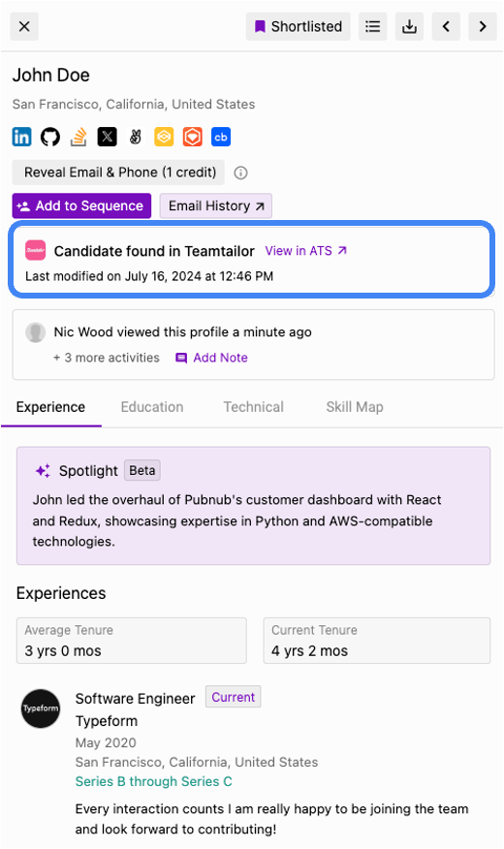Go to the previous candidate arrow

pyautogui.click(x=446, y=26)
